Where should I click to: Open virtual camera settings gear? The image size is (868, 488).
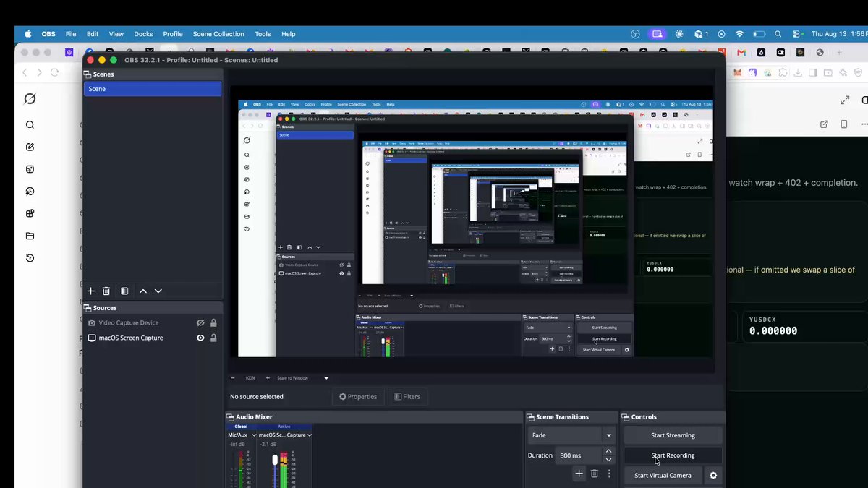click(x=713, y=475)
